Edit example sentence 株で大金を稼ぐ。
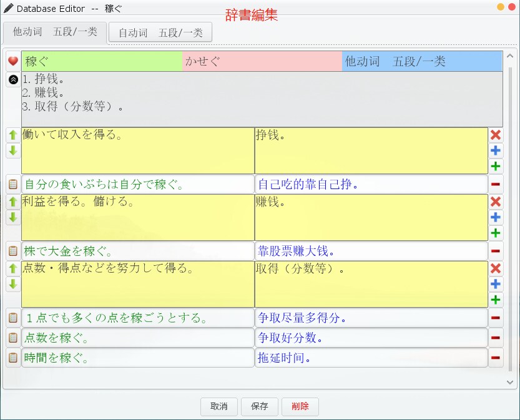The width and height of the screenshot is (520, 420). coord(138,251)
